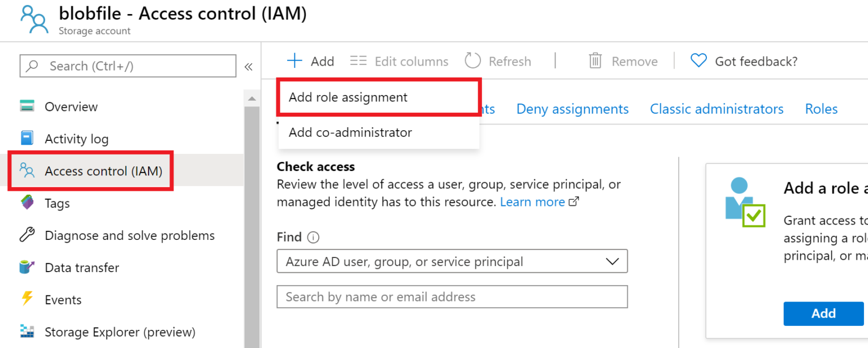868x348 pixels.
Task: Click the trash can Remove icon
Action: [596, 61]
